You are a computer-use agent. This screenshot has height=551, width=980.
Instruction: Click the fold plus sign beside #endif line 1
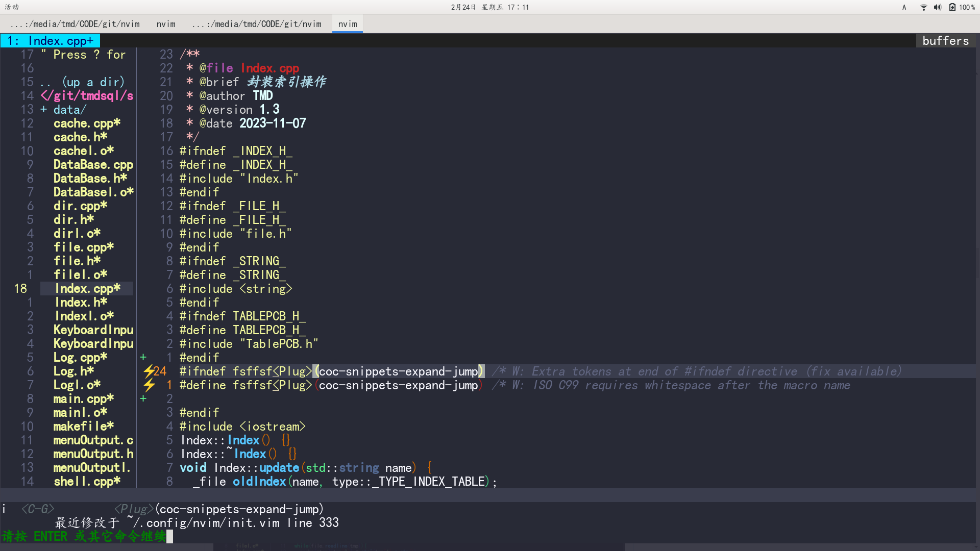coord(143,357)
